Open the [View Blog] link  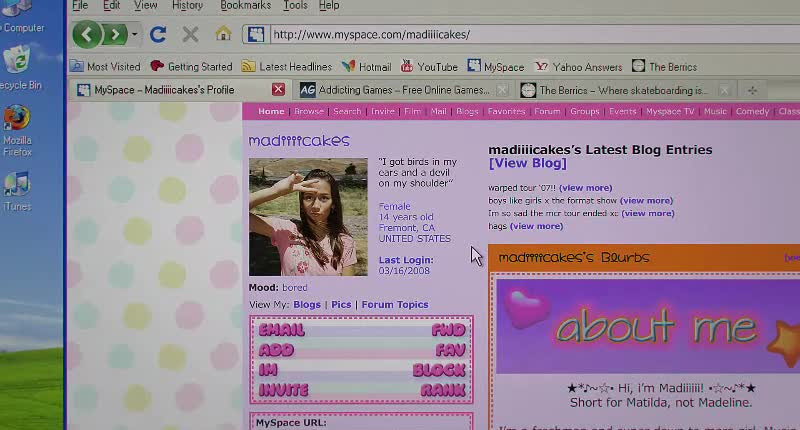528,163
